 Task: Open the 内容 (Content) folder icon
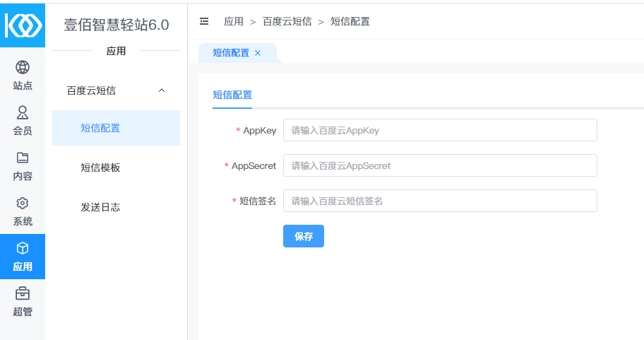23,158
